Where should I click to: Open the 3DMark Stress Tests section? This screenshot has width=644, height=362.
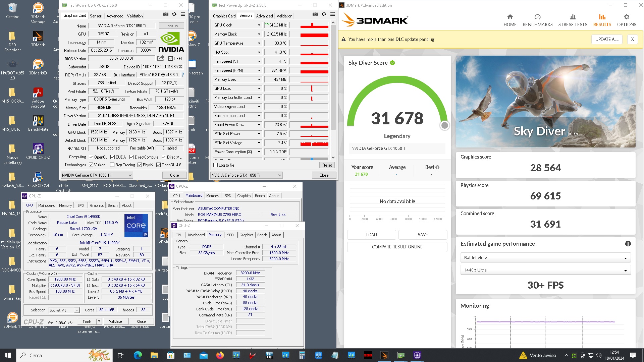[x=573, y=20]
